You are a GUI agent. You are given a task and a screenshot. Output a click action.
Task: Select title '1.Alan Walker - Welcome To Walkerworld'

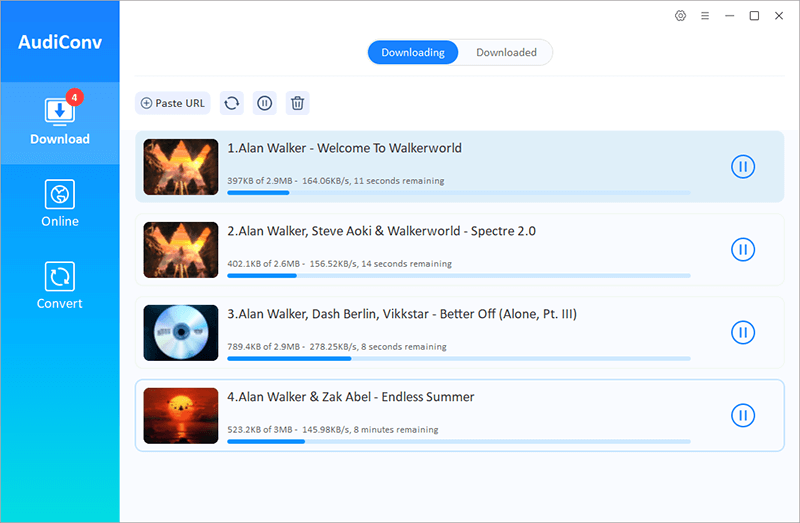click(x=344, y=148)
